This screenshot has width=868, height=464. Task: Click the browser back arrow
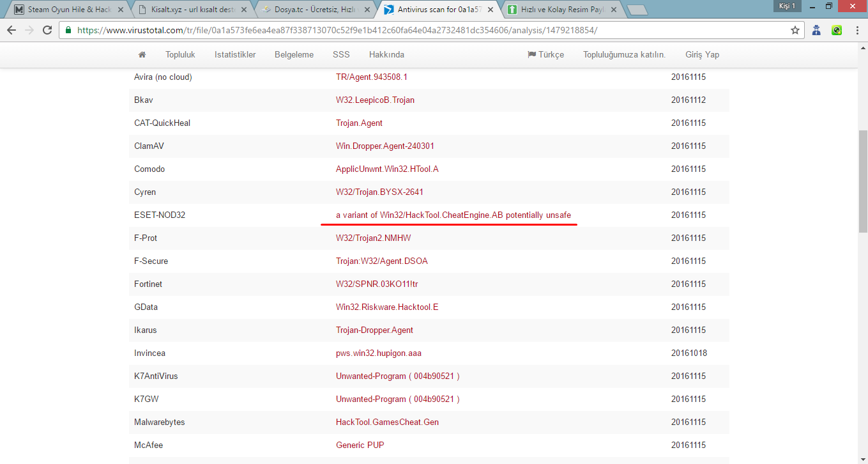point(11,30)
